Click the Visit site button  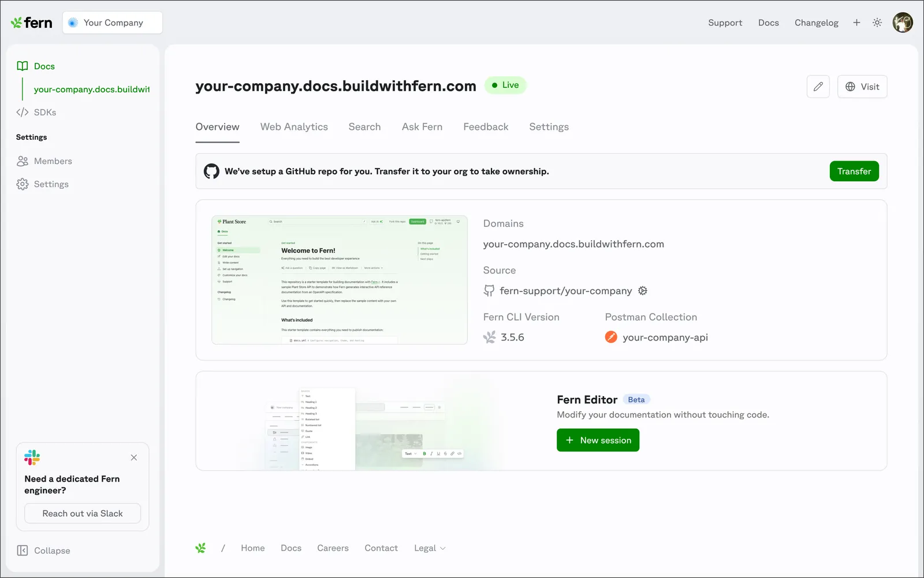[x=862, y=87]
